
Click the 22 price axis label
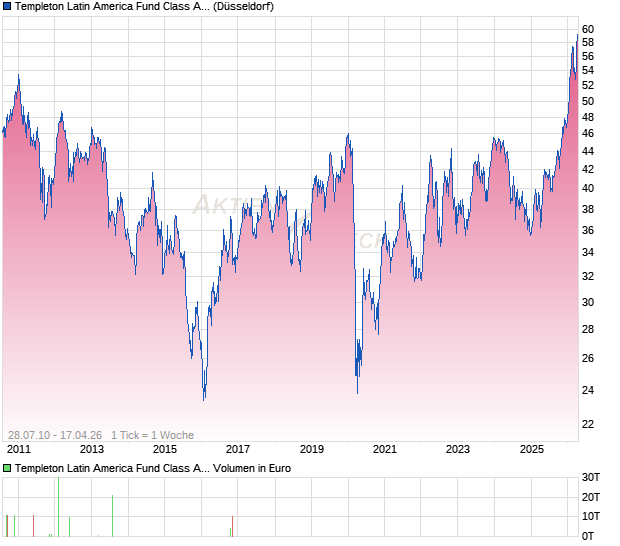pos(588,424)
